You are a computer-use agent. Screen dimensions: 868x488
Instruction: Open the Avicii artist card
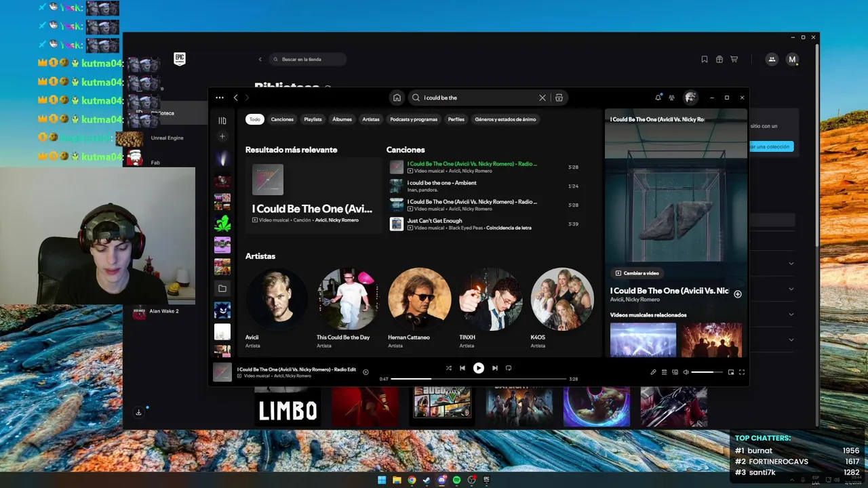[277, 308]
